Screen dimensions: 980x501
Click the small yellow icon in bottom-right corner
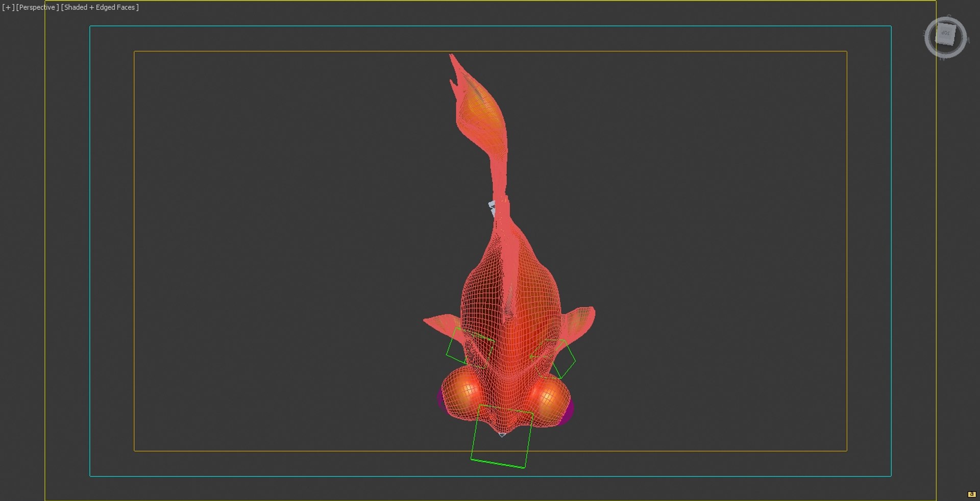coord(971,494)
